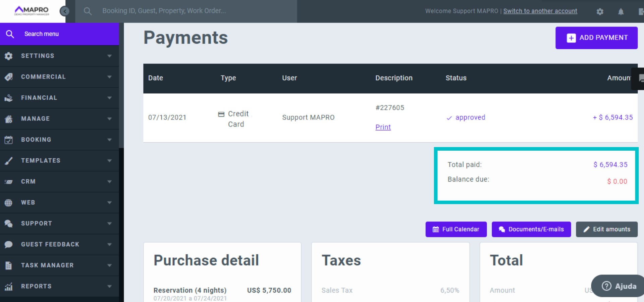
Task: Expand the CRM menu dropdown arrow
Action: tap(109, 182)
